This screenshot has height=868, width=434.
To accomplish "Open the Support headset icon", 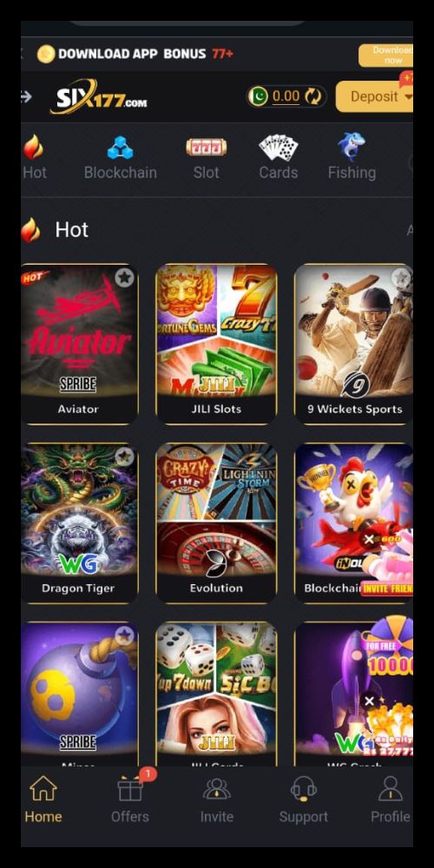I will point(303,789).
